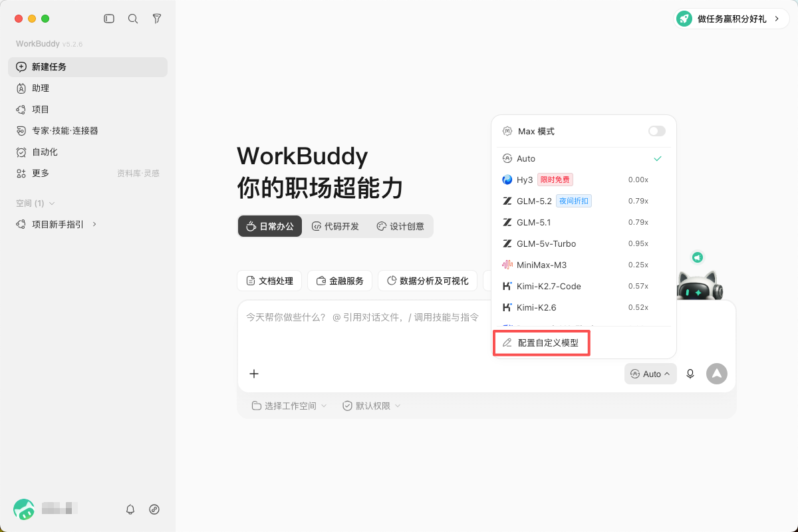Click the microphone voice input icon
The width and height of the screenshot is (798, 532).
[690, 374]
